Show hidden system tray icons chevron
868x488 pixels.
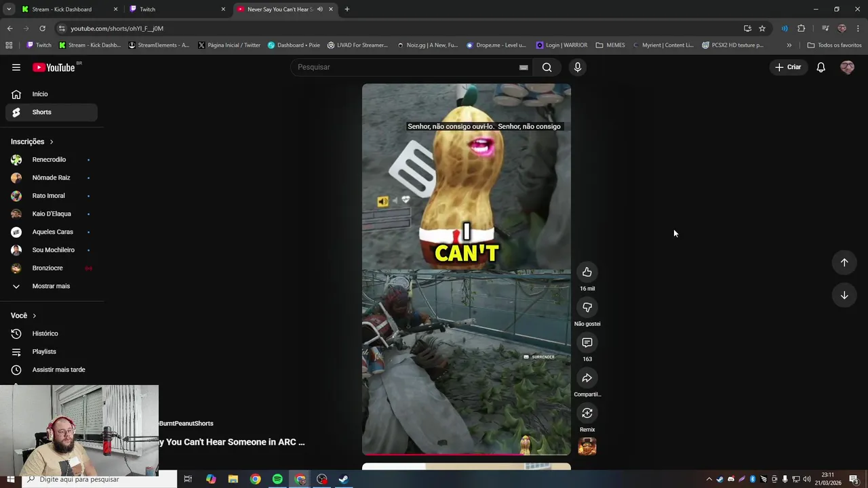pyautogui.click(x=709, y=479)
